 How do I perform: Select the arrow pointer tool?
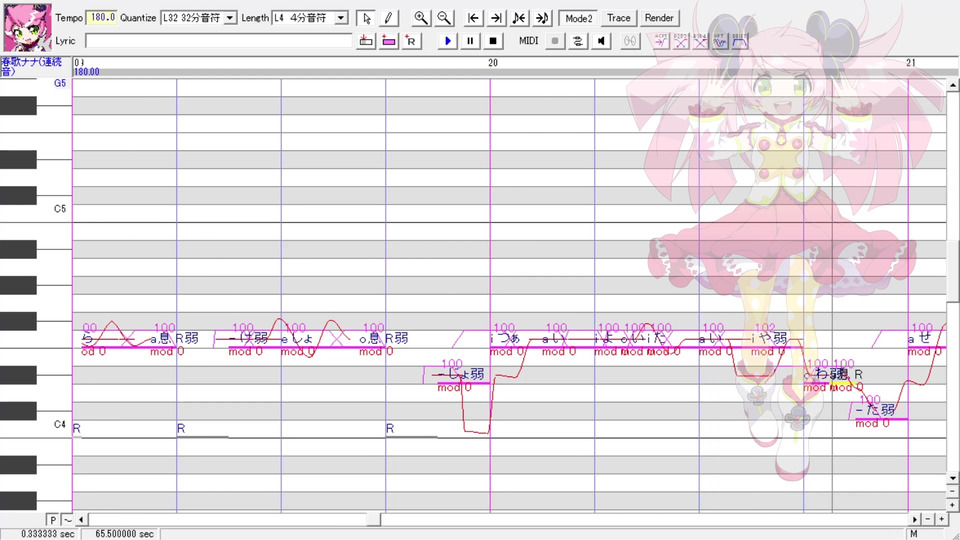pos(366,18)
